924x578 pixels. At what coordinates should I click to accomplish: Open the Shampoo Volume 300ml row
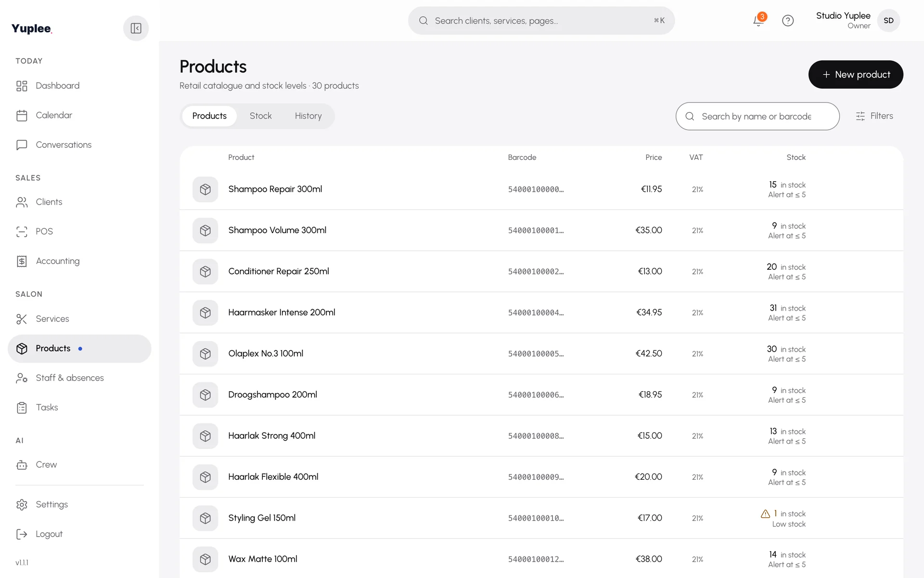(x=541, y=230)
